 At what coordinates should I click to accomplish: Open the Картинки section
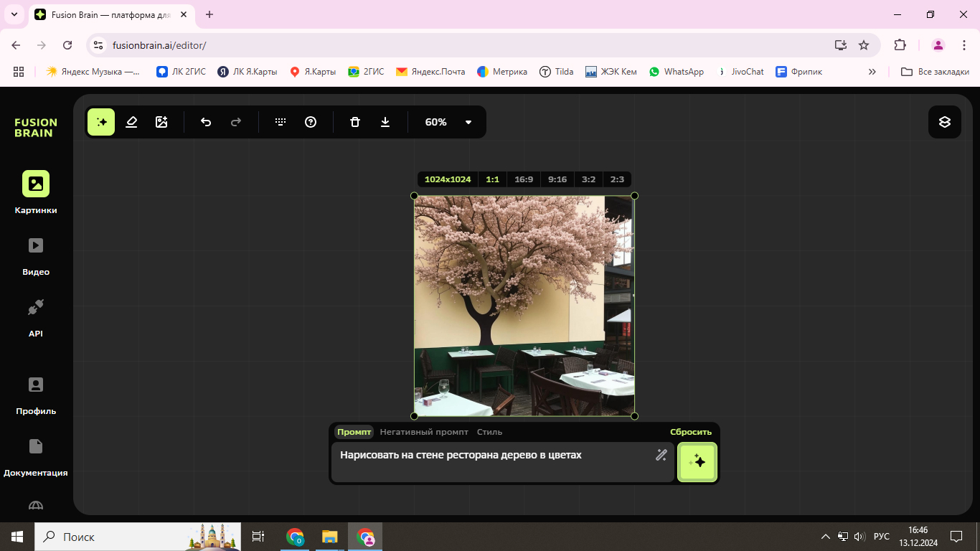point(36,192)
